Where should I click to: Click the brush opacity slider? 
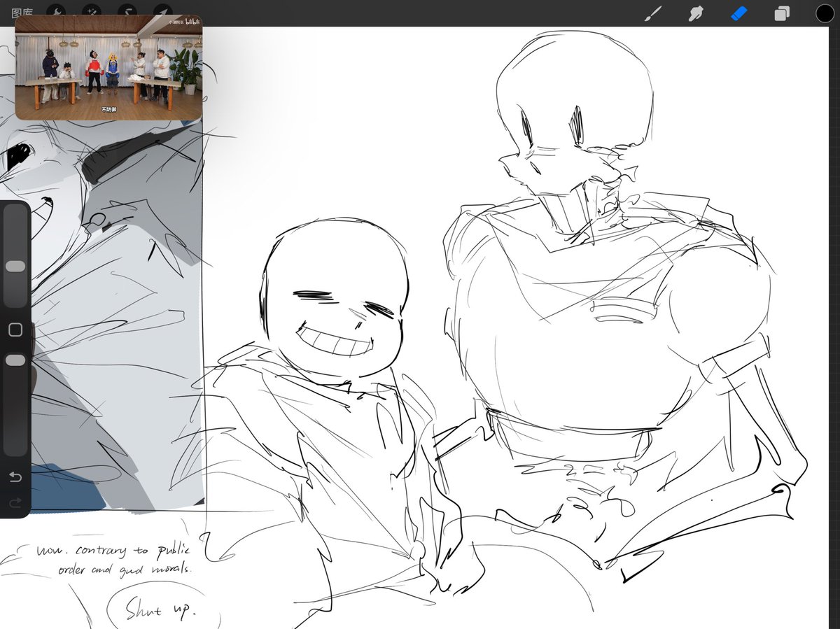pos(15,404)
